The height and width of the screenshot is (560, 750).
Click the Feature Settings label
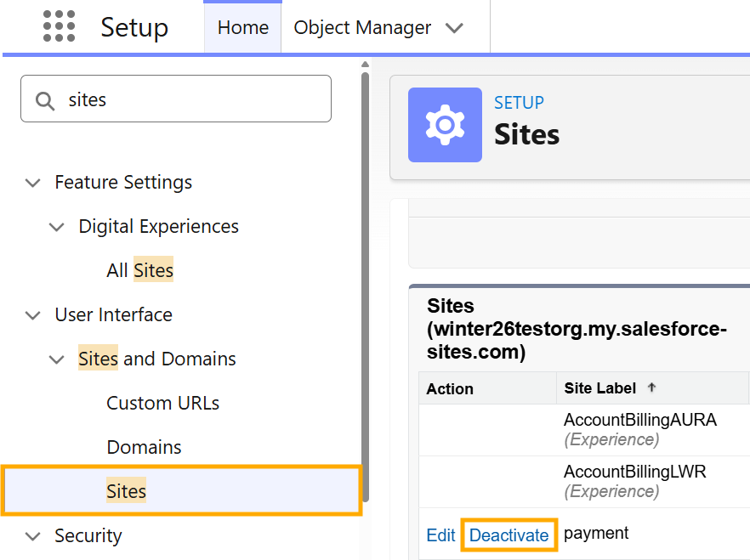click(123, 182)
